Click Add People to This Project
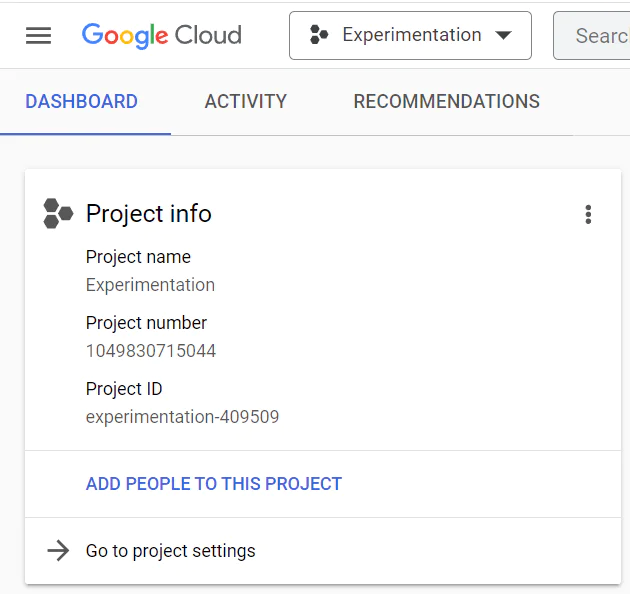The width and height of the screenshot is (630, 594). coord(214,484)
